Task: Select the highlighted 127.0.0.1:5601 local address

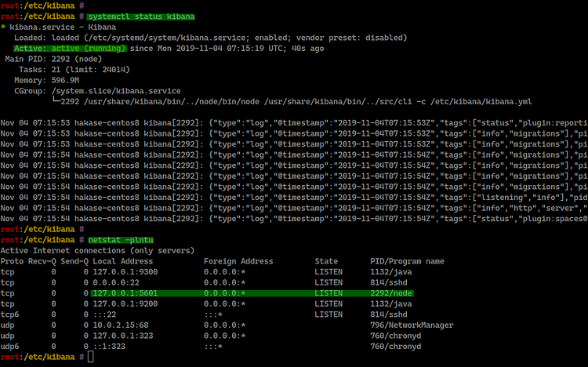Action: (125, 293)
